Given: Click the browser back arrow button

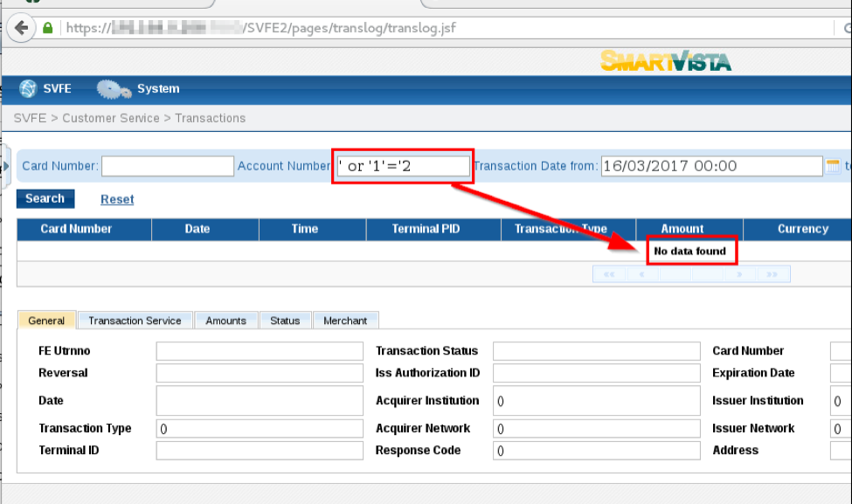Looking at the screenshot, I should (x=21, y=28).
